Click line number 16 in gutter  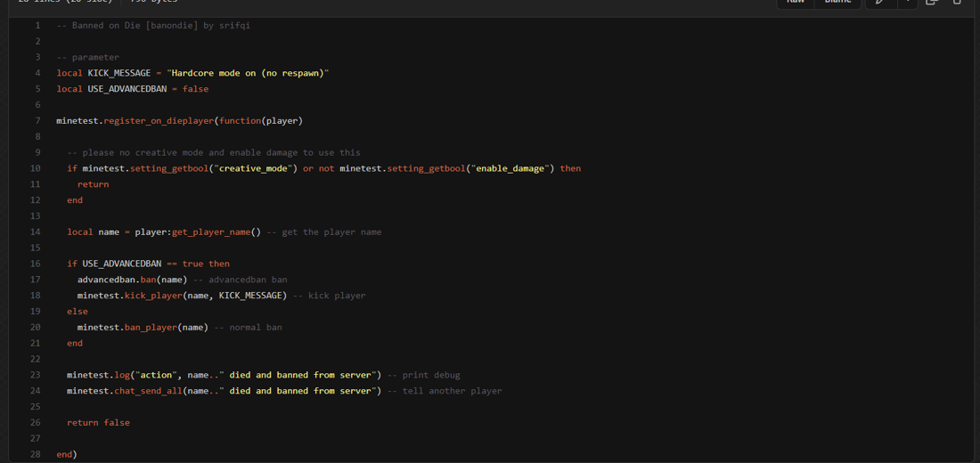[36, 264]
